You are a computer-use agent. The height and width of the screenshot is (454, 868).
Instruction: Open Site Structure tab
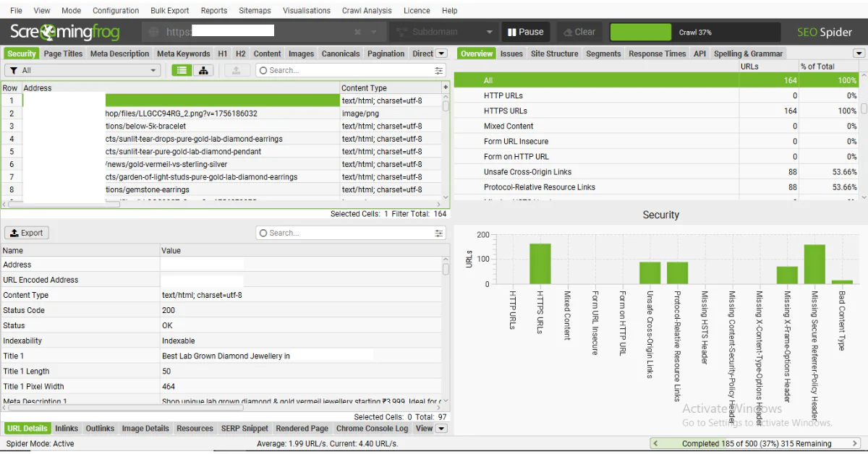pos(555,53)
